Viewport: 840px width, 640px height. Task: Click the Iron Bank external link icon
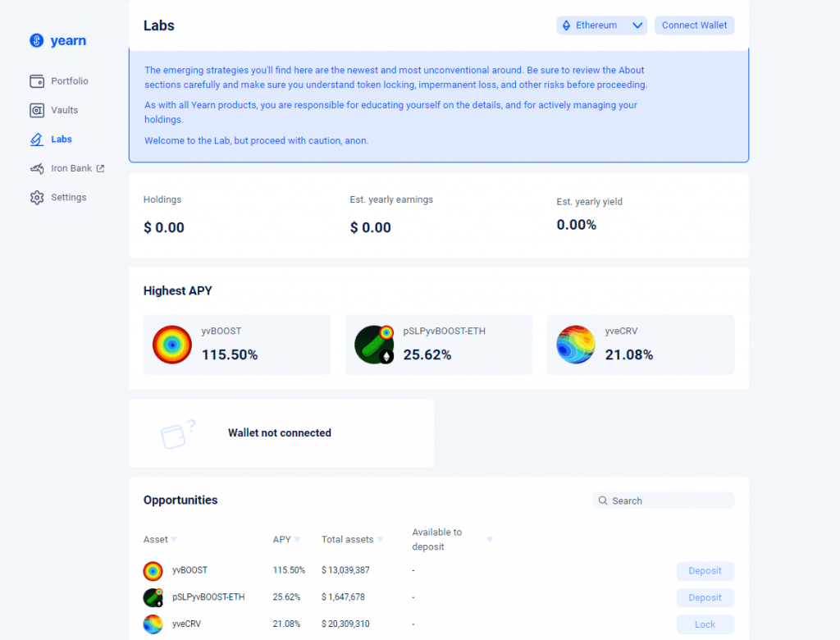click(100, 168)
